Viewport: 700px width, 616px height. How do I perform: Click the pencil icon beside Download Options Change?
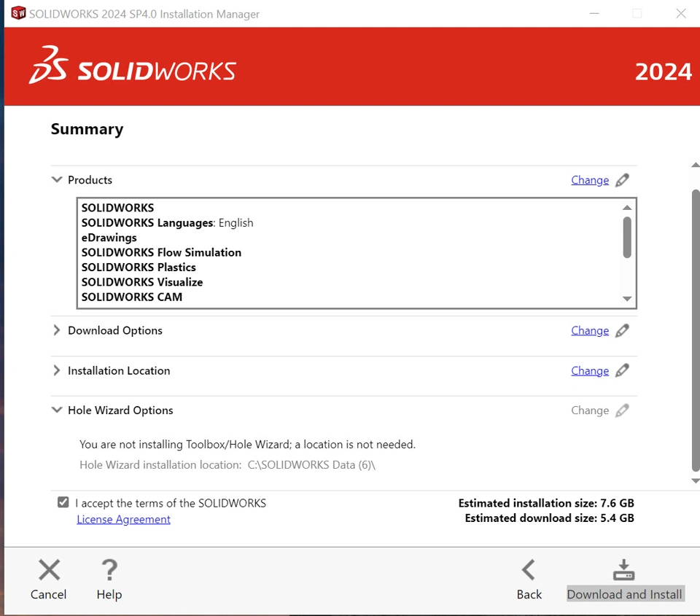[x=622, y=330]
